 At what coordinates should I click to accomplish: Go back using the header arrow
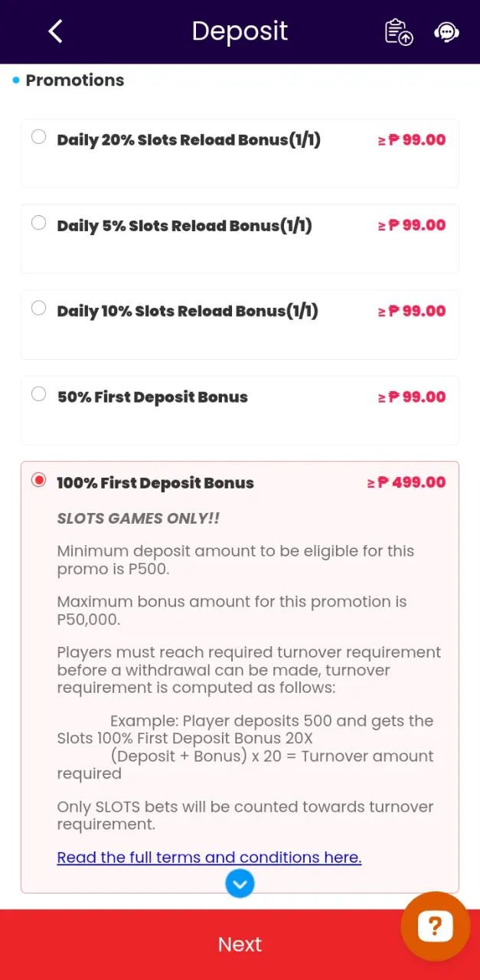coord(55,31)
